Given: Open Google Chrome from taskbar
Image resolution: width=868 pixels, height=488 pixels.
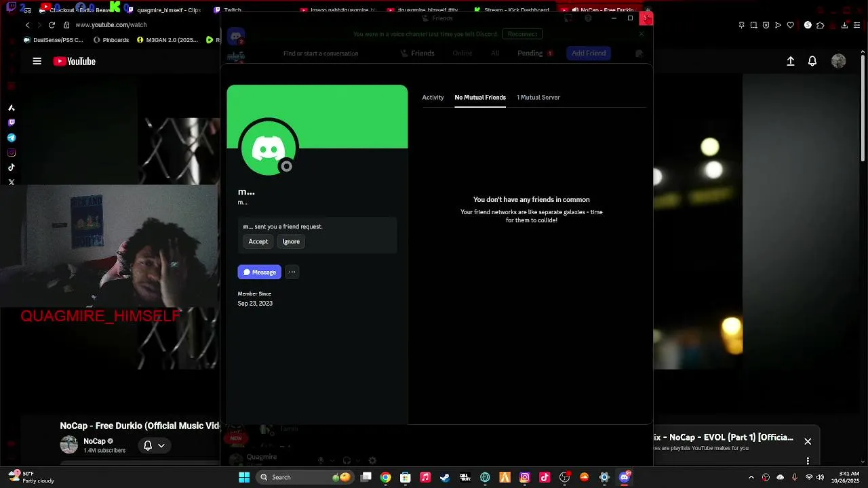Looking at the screenshot, I should [x=385, y=477].
